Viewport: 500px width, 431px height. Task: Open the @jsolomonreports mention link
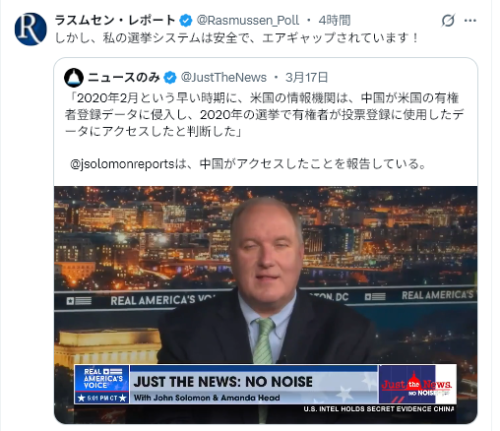click(122, 164)
